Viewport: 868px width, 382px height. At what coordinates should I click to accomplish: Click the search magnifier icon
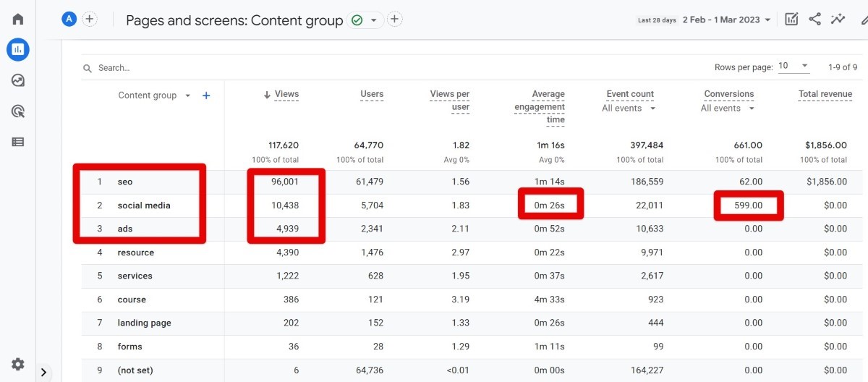[88, 68]
